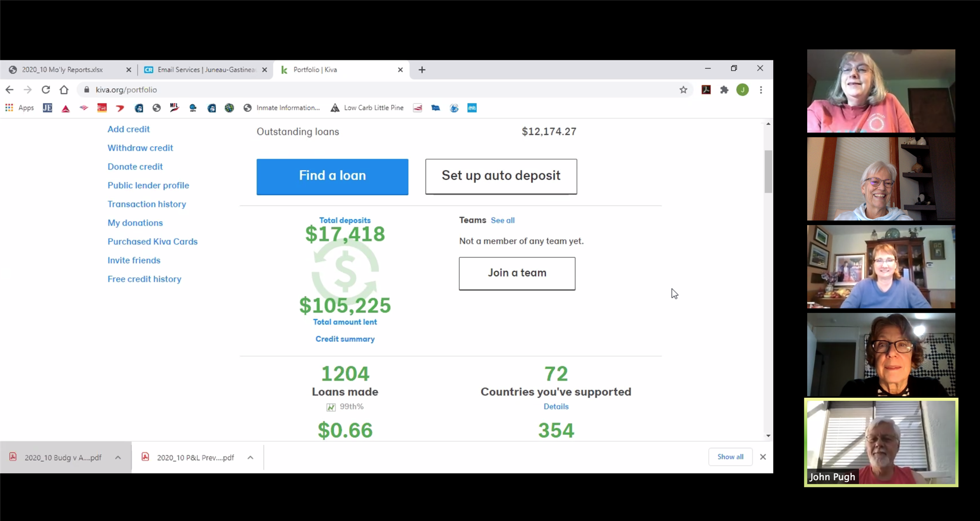Open the Bank of America flag bookmark
The image size is (980, 521).
[84, 108]
